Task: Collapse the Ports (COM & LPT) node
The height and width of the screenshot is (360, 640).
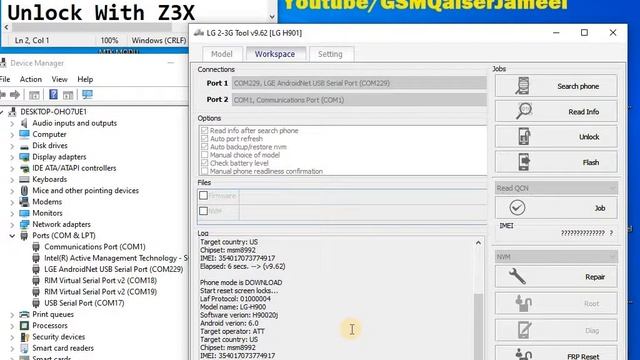Action: tap(12, 236)
